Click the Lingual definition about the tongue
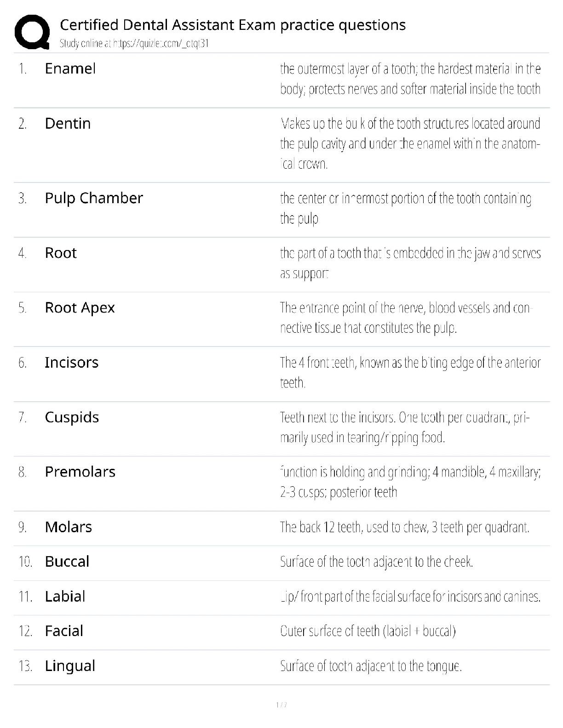This screenshot has width=563, height=728. (371, 666)
